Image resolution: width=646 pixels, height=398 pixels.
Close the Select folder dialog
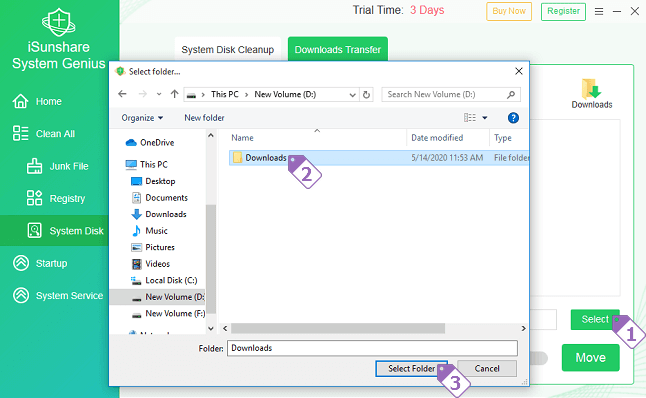pyautogui.click(x=519, y=71)
